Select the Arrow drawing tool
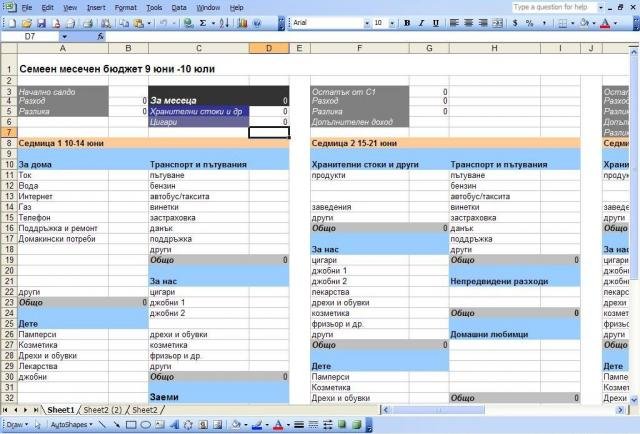The width and height of the screenshot is (640, 434). (117, 424)
